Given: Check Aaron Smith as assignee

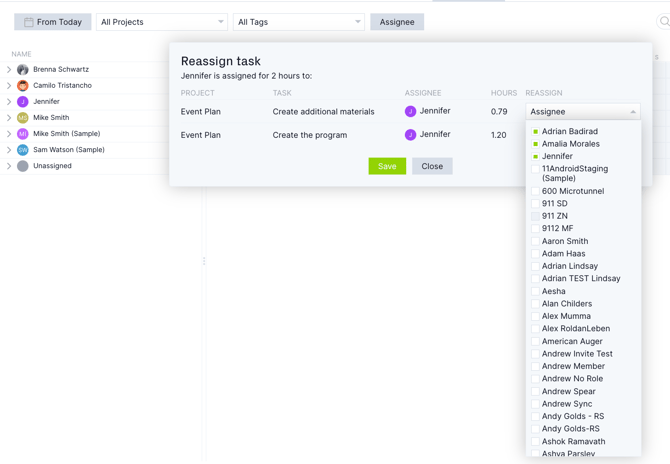Looking at the screenshot, I should pos(535,241).
